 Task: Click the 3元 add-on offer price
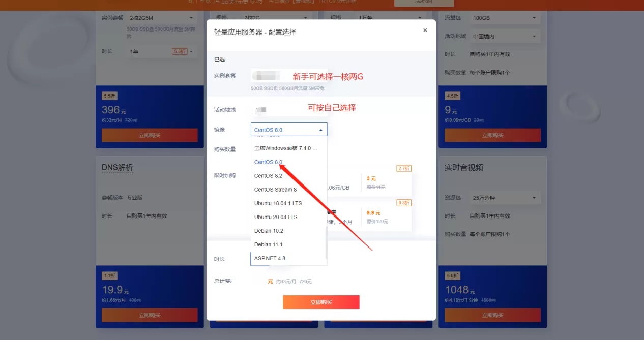(x=371, y=178)
